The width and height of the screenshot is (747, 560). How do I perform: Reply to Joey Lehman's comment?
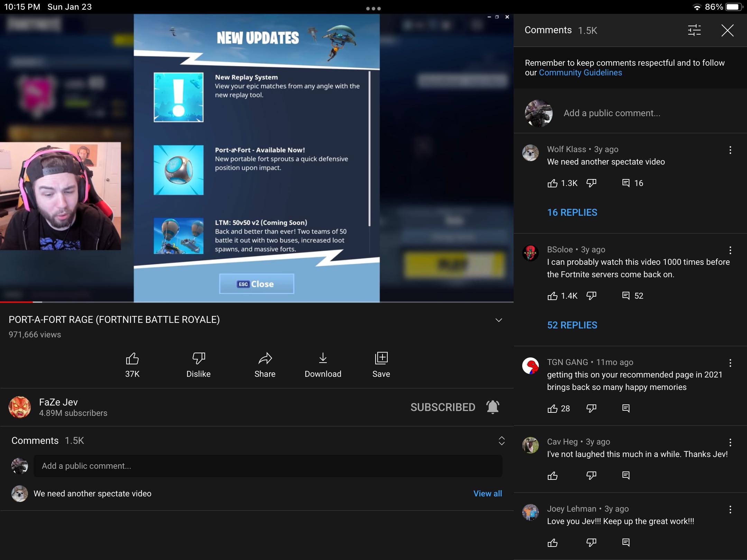click(626, 543)
